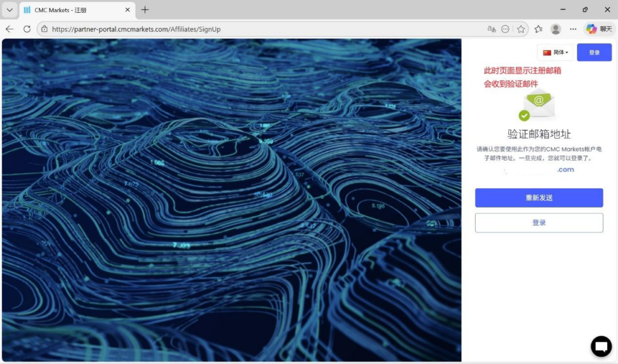Open the live chat bubble widget
Viewport: 618px width, 364px height.
600,346
